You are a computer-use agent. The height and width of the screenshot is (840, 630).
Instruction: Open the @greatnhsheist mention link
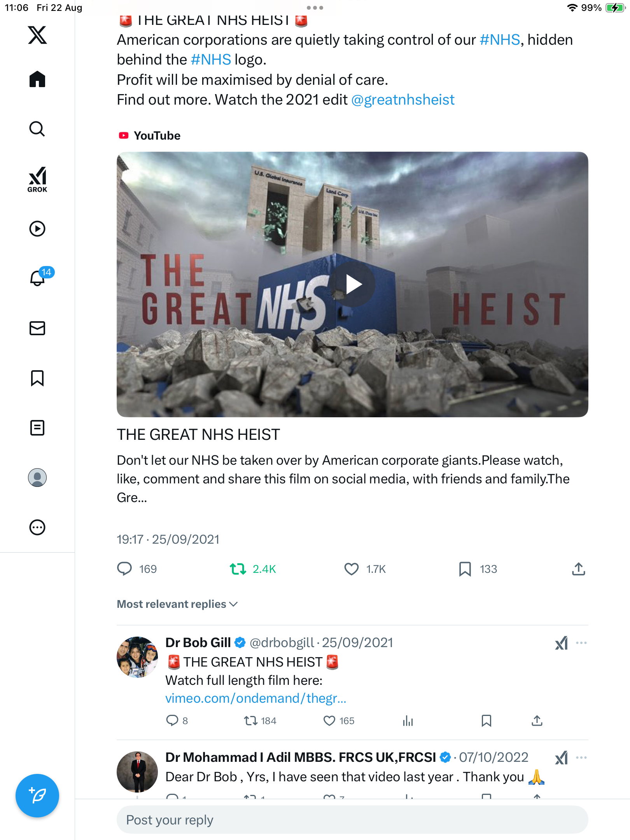pos(403,100)
